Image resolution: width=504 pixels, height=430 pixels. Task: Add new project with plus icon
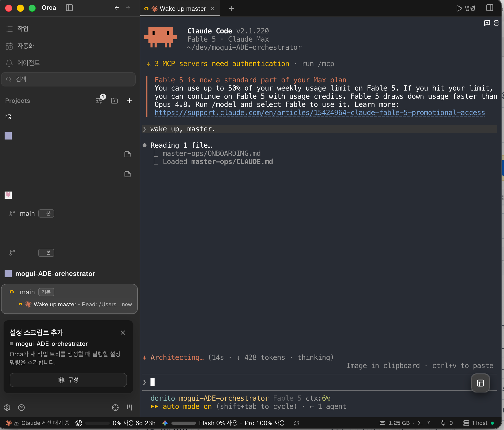point(130,101)
